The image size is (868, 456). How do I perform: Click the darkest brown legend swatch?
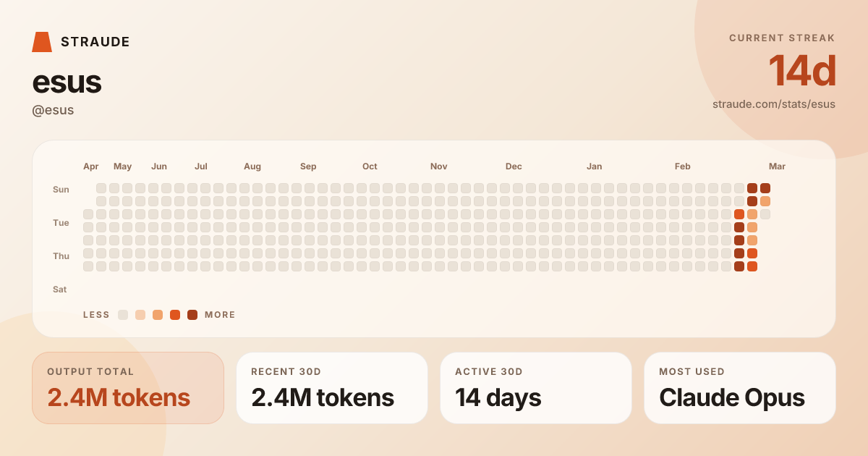tap(192, 315)
